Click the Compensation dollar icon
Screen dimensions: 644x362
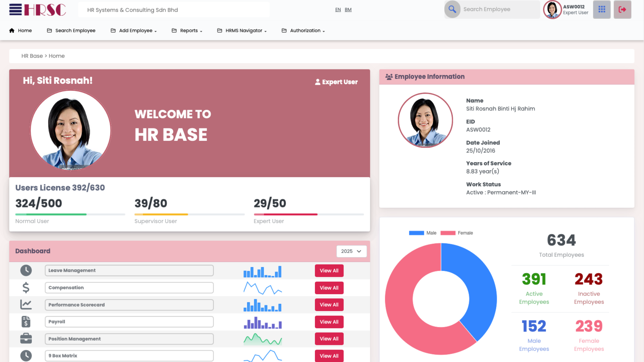pyautogui.click(x=26, y=288)
